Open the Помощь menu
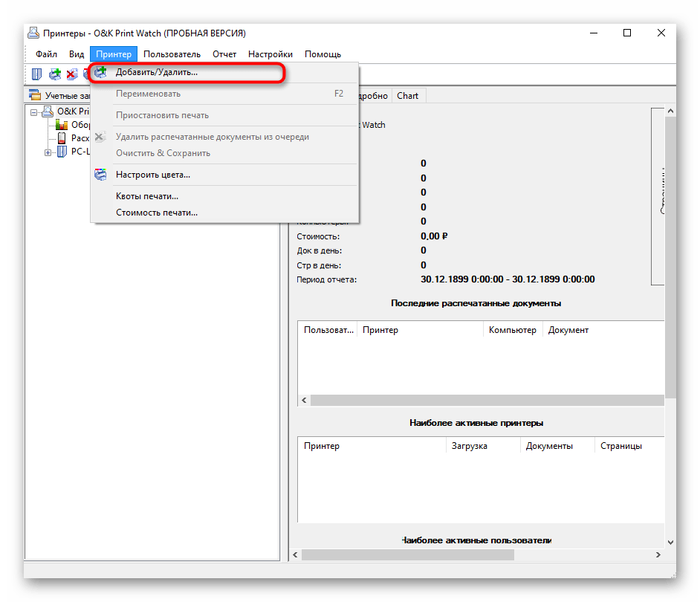Image resolution: width=700 pixels, height=602 pixels. click(323, 54)
